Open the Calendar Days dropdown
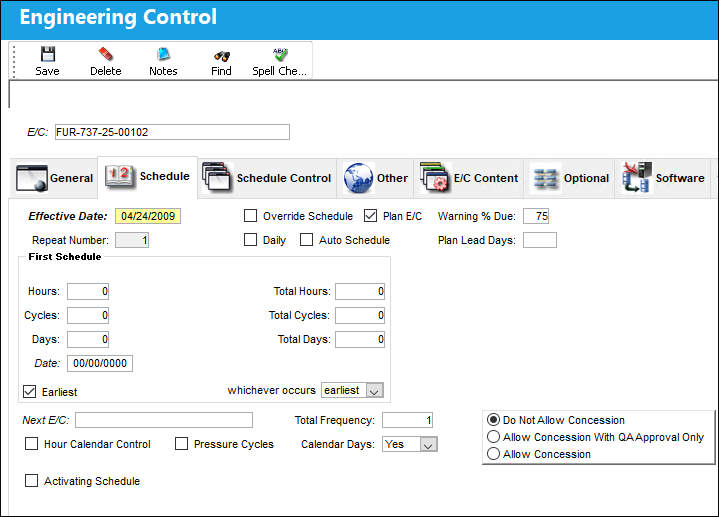The height and width of the screenshot is (517, 719). click(428, 445)
